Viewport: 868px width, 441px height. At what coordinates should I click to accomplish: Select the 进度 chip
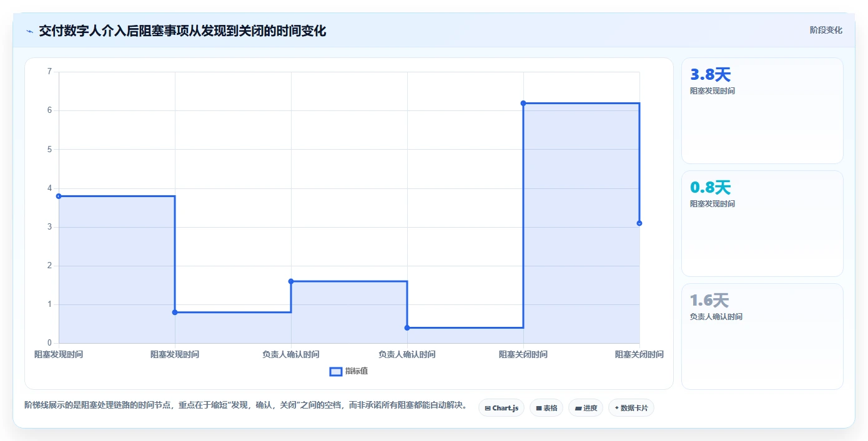tap(586, 408)
